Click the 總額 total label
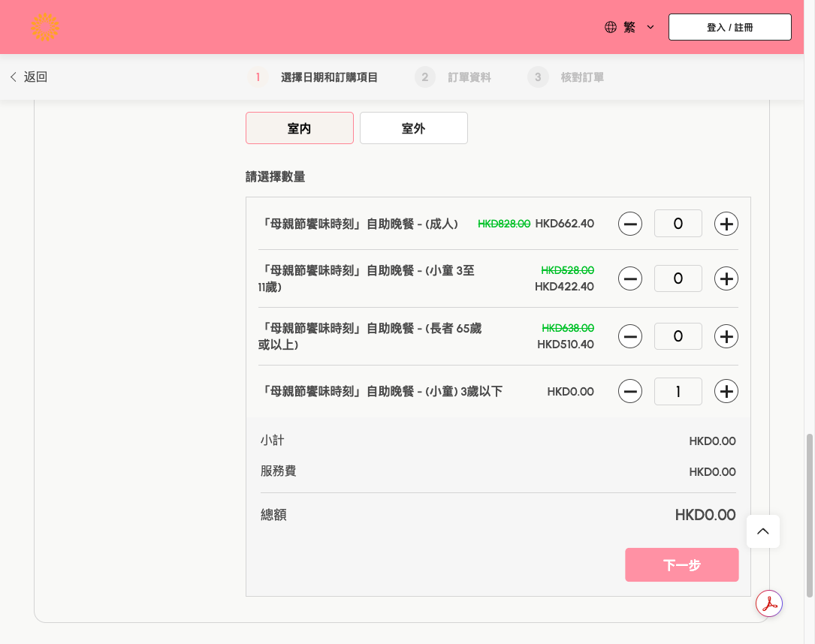Screen dimensions: 815x644 click(273, 515)
